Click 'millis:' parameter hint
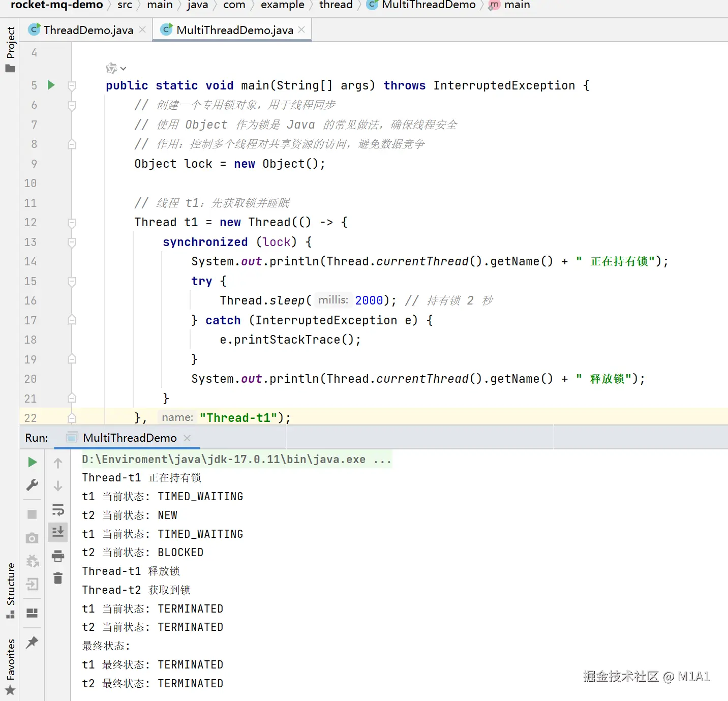728x701 pixels. click(x=333, y=300)
